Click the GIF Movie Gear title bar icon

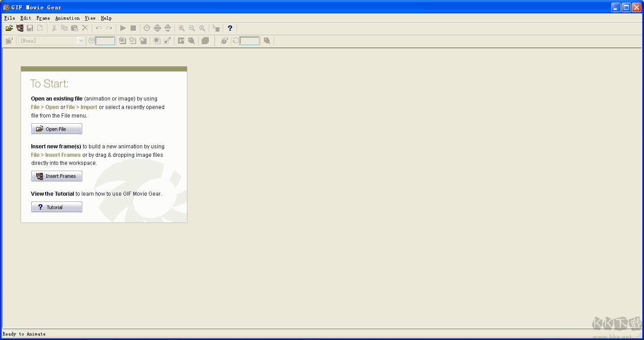6,7
